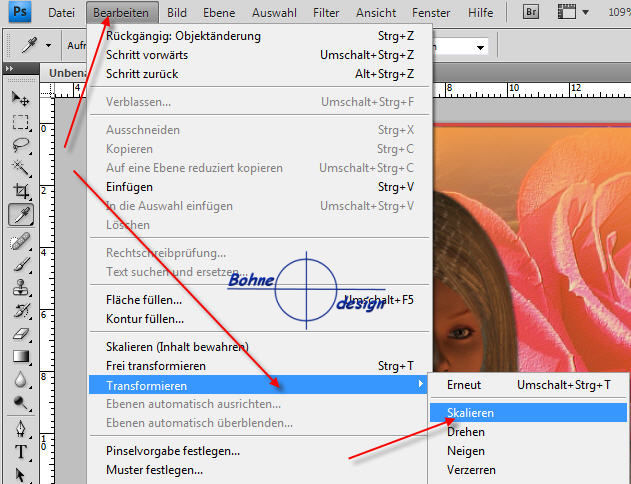This screenshot has width=631, height=484.
Task: Select the Eraser tool
Action: (x=20, y=334)
